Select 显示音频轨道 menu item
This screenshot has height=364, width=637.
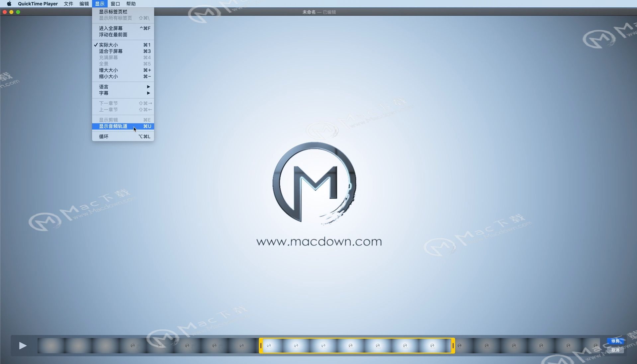point(123,126)
